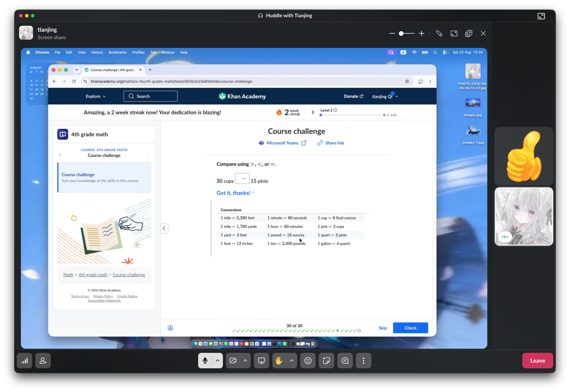The image size is (570, 392).
Task: Open more options three-dot icon in huddle bar
Action: click(x=364, y=361)
